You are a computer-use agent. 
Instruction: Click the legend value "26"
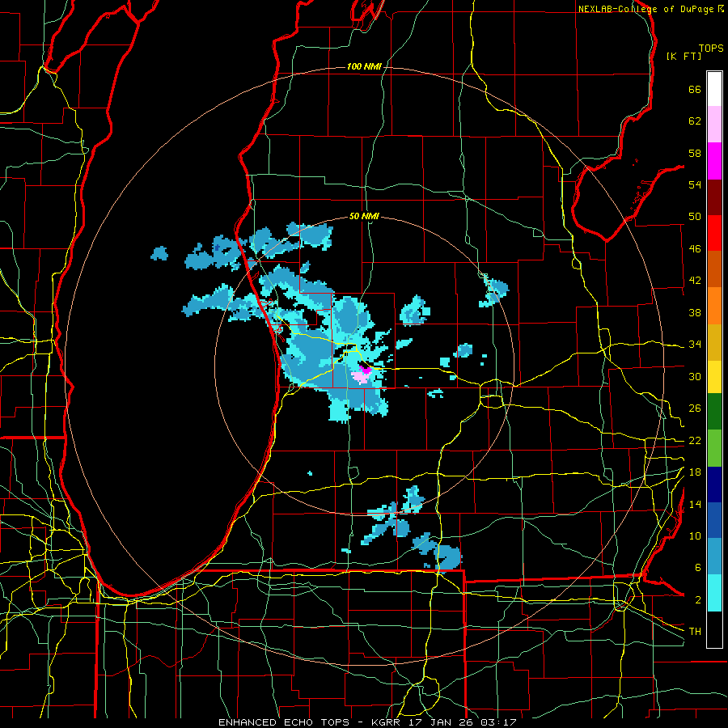coord(695,408)
